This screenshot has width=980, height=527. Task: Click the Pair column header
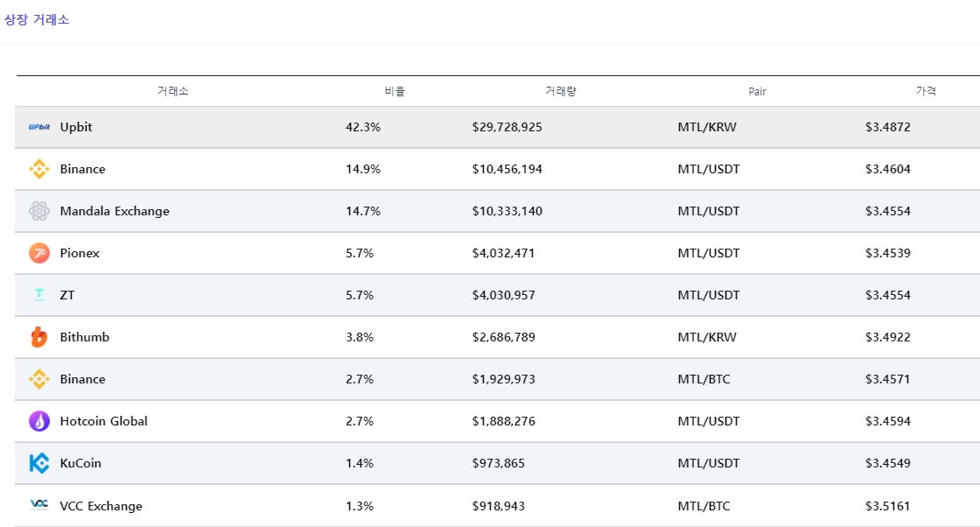coord(757,91)
